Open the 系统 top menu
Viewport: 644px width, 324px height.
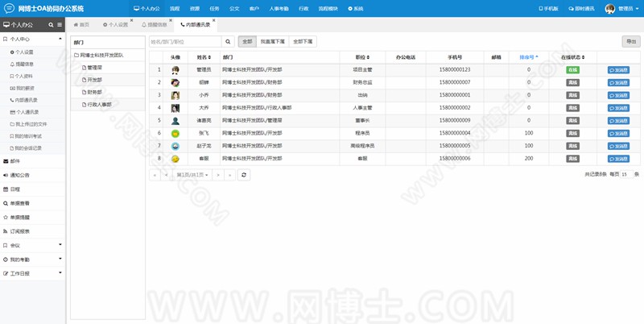[356, 9]
